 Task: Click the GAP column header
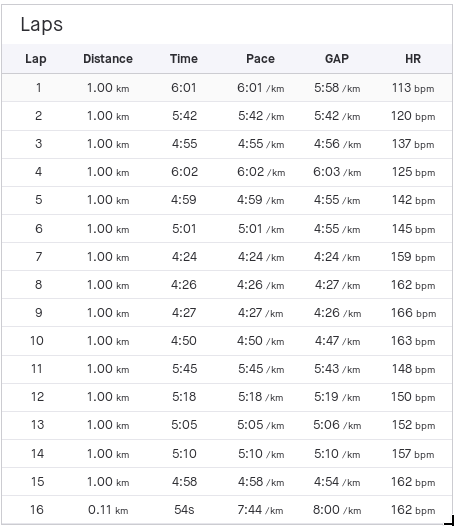point(337,59)
